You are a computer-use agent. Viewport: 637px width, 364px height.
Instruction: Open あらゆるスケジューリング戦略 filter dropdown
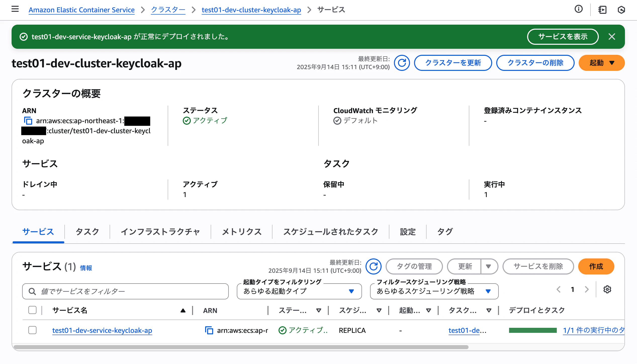coord(434,291)
